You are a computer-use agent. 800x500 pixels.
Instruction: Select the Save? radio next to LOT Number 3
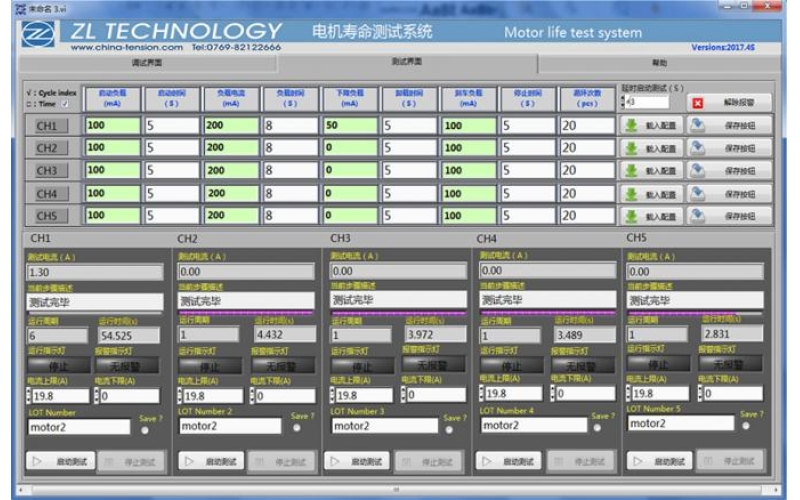pos(449,430)
